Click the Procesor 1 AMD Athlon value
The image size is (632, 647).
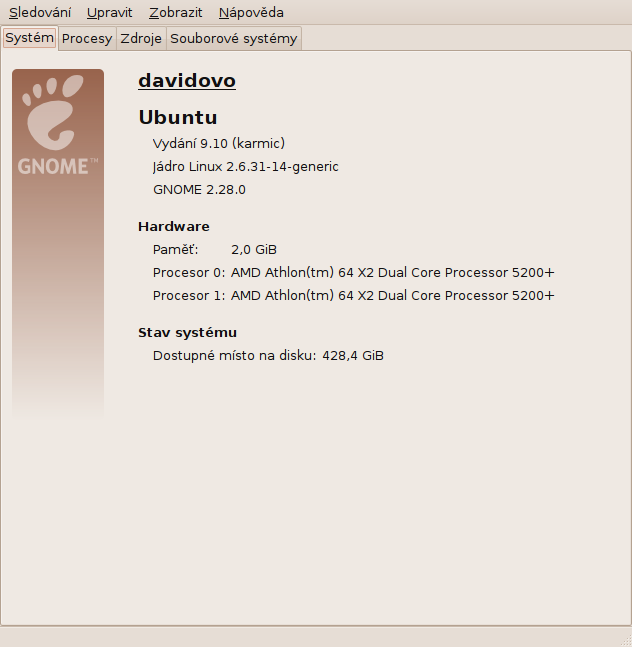tap(392, 296)
